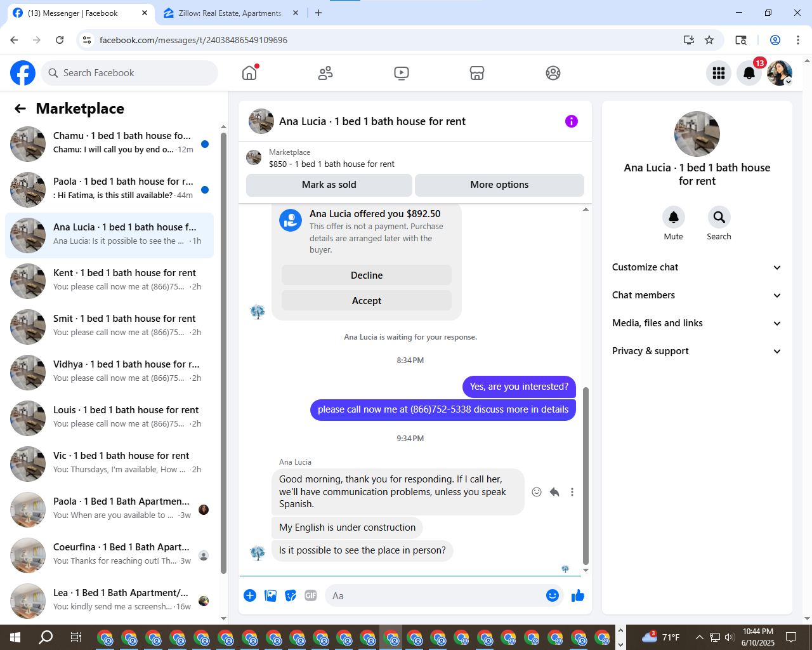Bookmark page with star icon
Viewport: 812px width, 650px height.
tap(709, 40)
